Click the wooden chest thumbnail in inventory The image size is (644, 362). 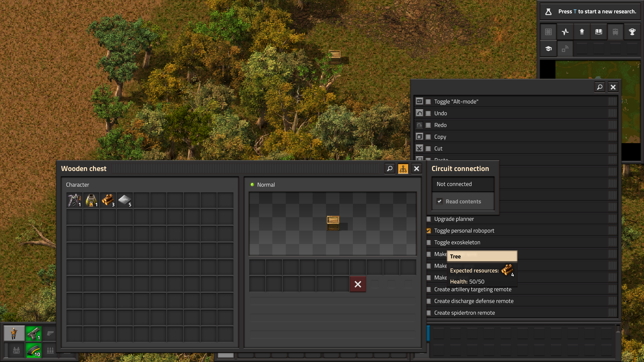[333, 222]
